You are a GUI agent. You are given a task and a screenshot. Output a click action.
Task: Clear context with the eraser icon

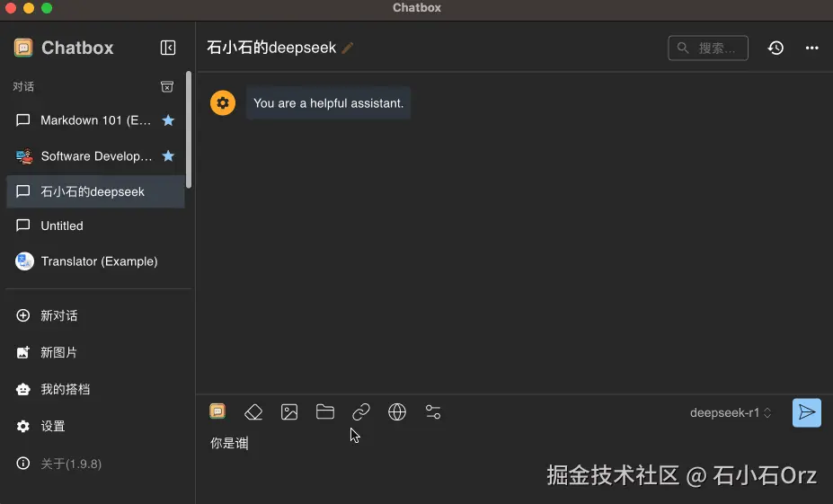[253, 412]
